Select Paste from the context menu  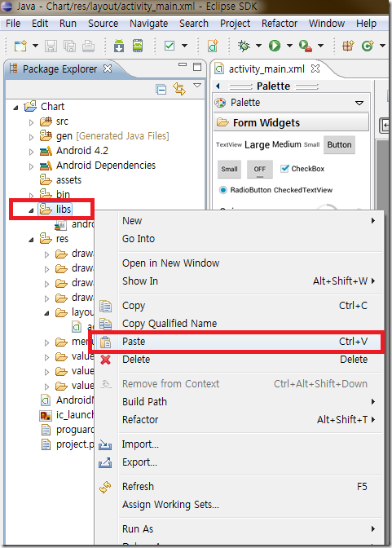coord(237,342)
